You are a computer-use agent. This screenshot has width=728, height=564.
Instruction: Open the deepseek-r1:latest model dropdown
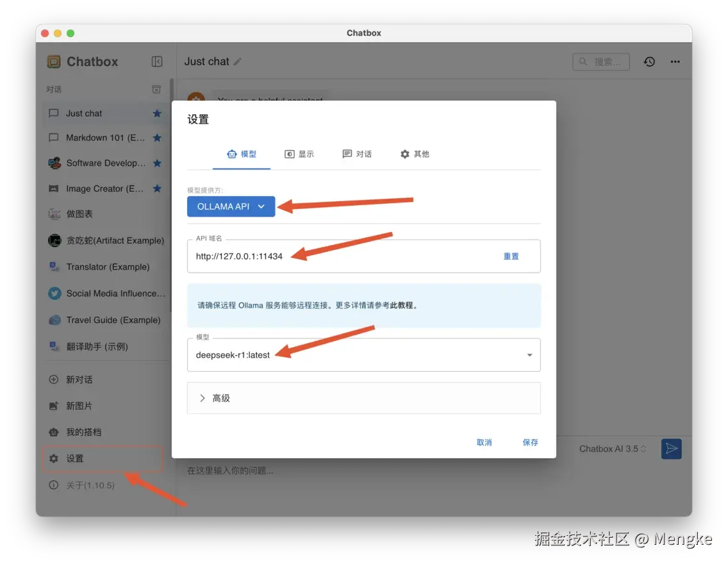click(x=363, y=354)
